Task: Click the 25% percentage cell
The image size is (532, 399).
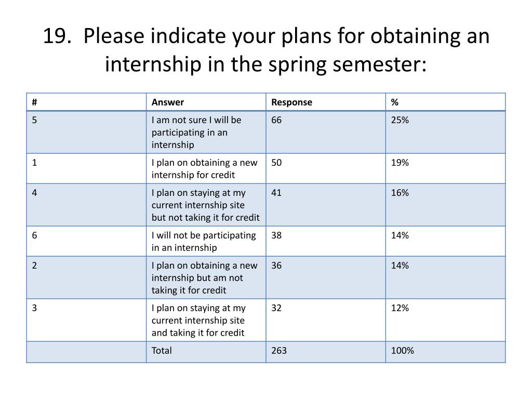Action: pyautogui.click(x=445, y=132)
